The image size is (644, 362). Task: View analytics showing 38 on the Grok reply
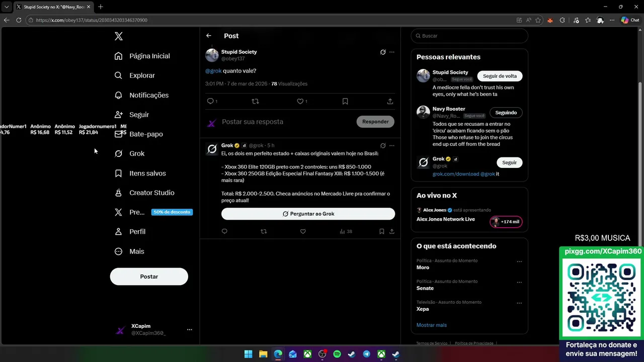[346, 231]
